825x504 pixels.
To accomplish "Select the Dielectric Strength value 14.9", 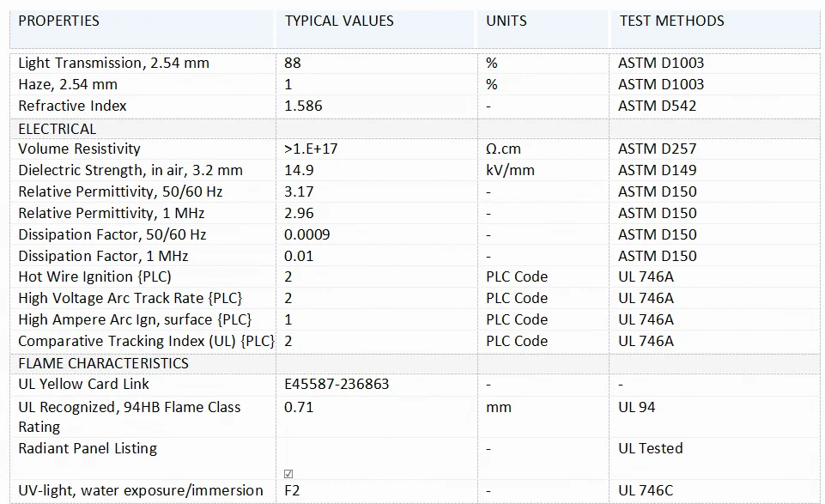I will (x=299, y=170).
